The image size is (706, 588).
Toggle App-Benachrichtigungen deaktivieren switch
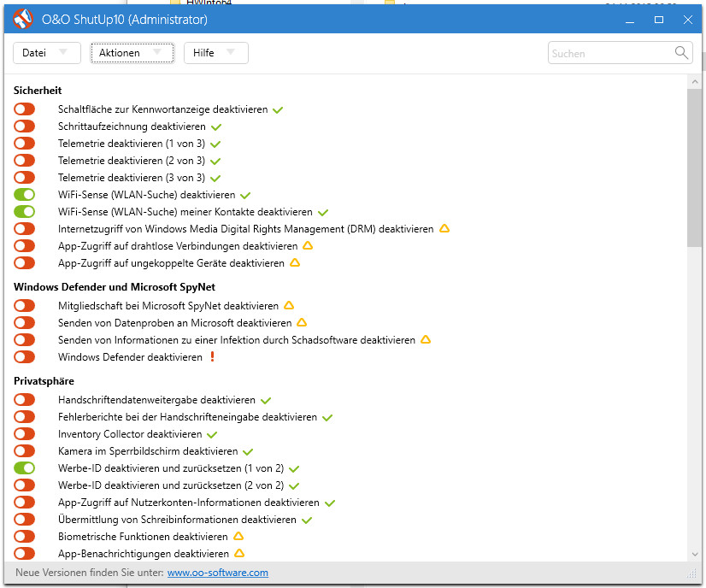click(24, 554)
